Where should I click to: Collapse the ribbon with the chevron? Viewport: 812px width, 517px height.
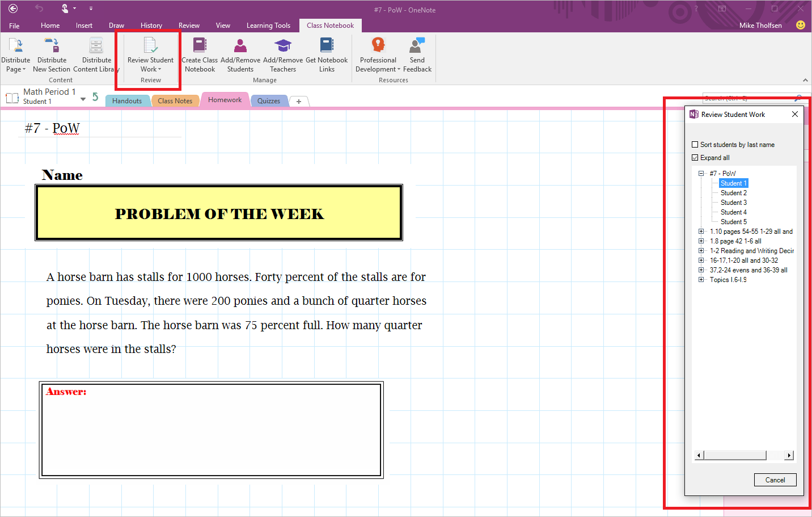805,80
